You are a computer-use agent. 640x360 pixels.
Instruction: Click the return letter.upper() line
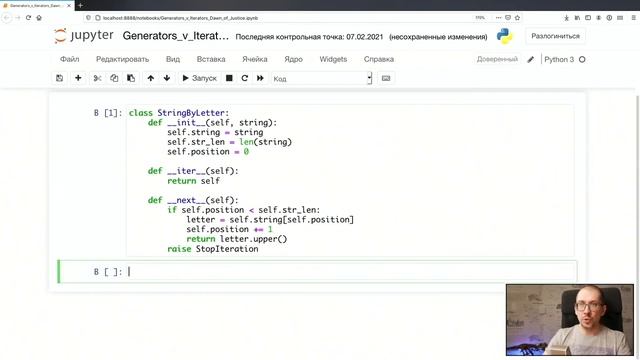click(x=237, y=239)
